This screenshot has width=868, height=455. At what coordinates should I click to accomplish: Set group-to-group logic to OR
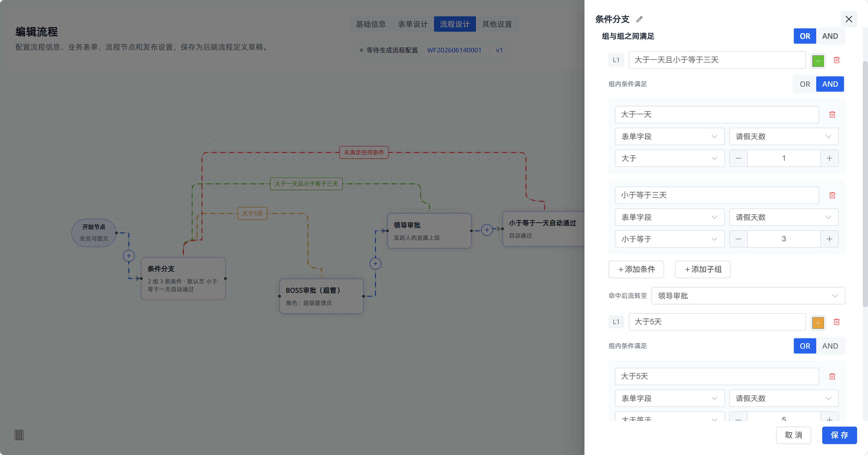coord(805,36)
